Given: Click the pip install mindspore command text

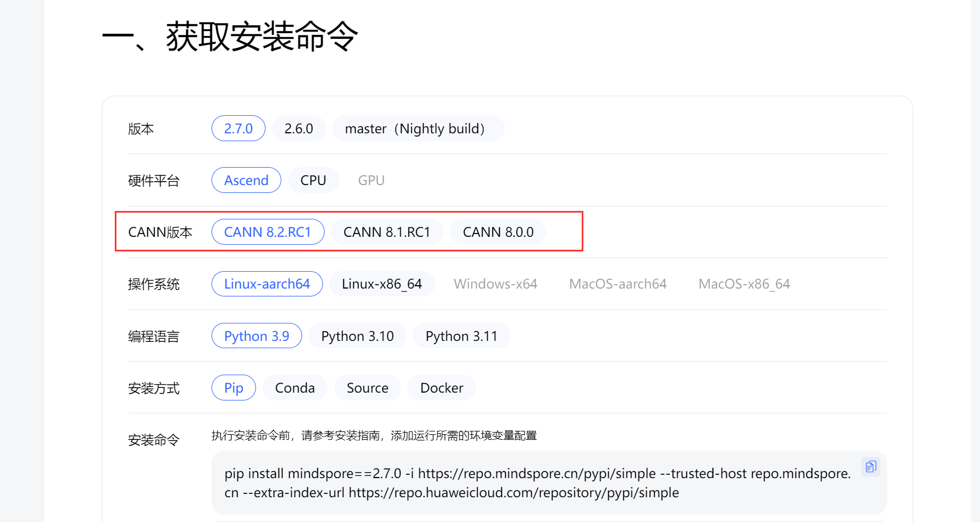Looking at the screenshot, I should coord(537,483).
